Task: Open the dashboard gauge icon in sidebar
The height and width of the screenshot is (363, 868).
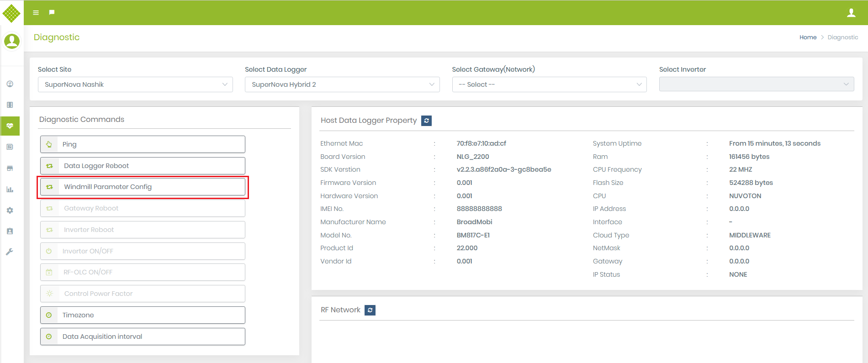Action: (x=10, y=84)
